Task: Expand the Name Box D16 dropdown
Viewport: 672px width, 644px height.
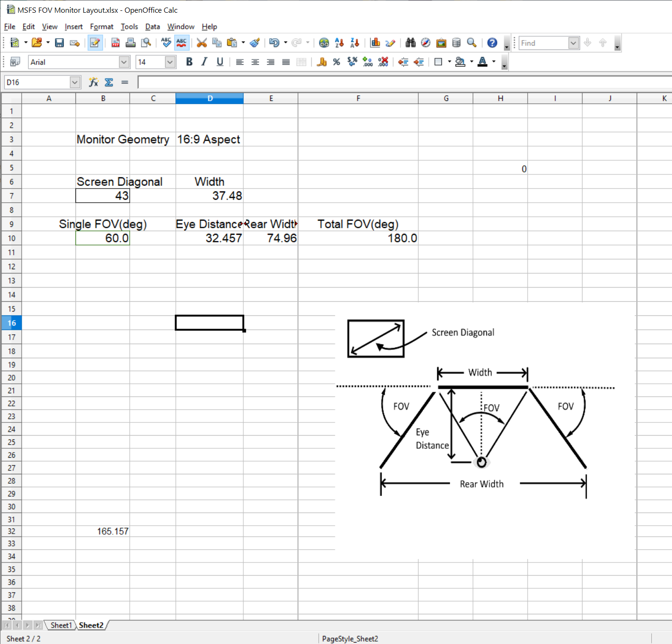Action: (75, 83)
